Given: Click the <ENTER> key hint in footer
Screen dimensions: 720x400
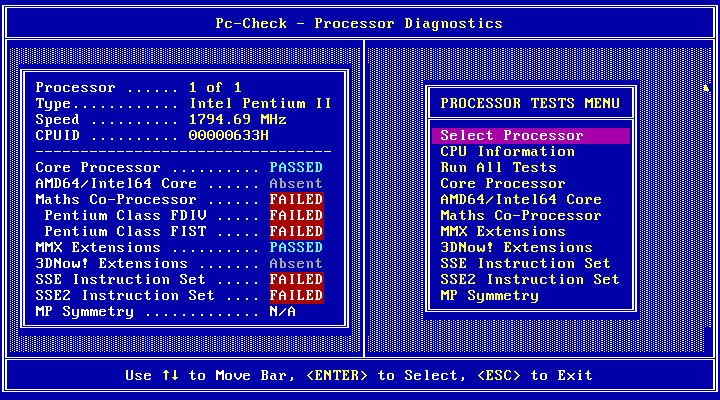Looking at the screenshot, I should pos(337,376).
